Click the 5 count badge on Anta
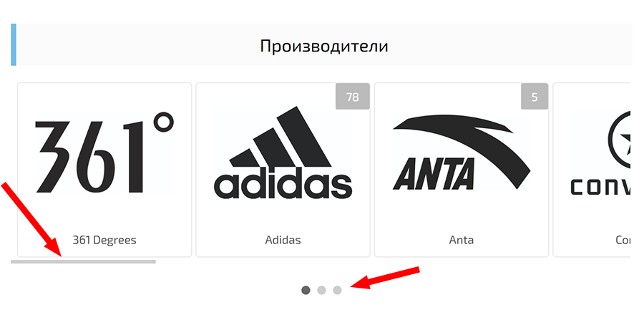This screenshot has height=320, width=644. coord(533,97)
